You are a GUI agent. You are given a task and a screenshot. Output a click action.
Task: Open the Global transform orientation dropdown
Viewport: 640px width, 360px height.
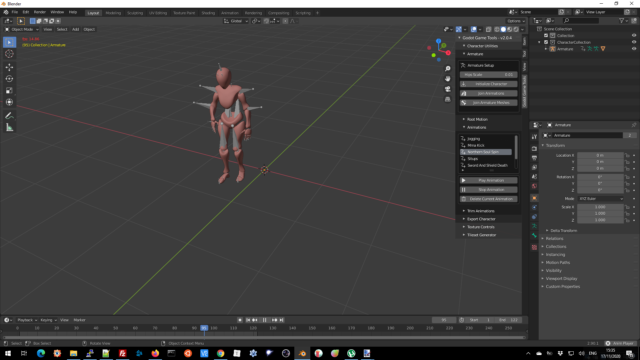236,21
